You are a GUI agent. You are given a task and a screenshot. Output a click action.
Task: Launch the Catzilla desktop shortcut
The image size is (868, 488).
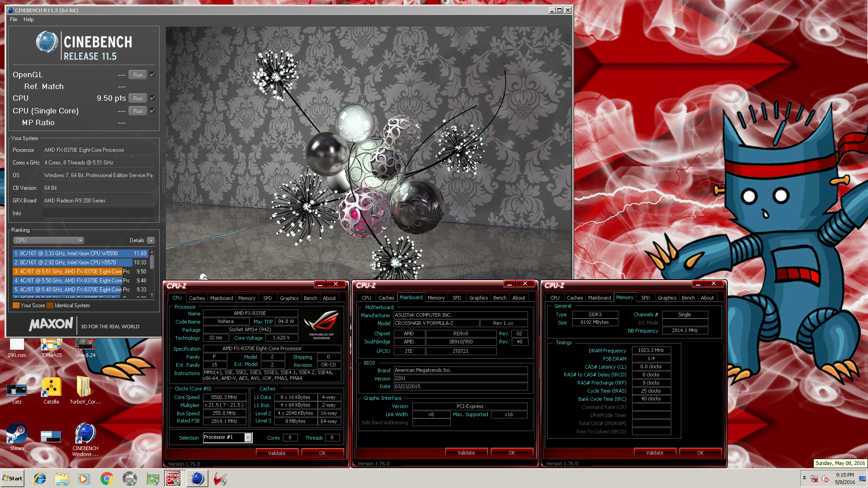tap(51, 391)
